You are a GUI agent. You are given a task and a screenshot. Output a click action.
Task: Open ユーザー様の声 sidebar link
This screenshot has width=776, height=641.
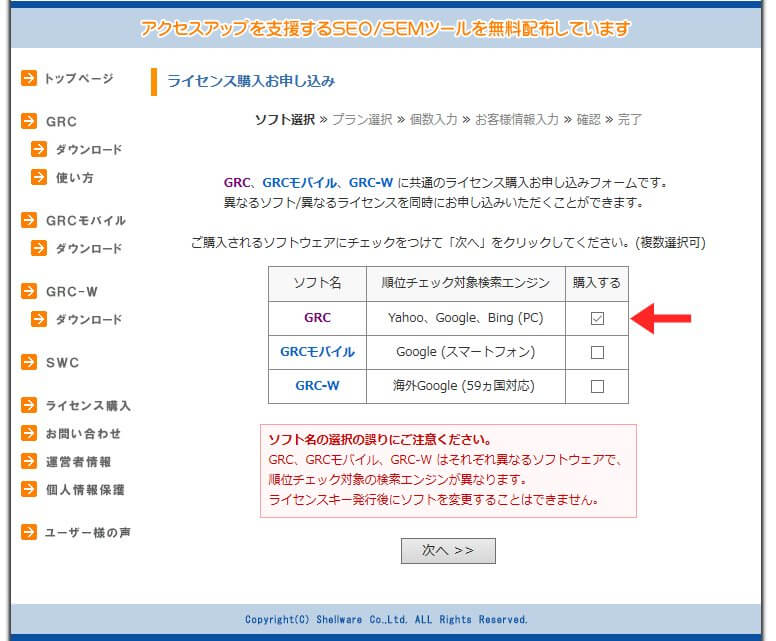point(88,533)
